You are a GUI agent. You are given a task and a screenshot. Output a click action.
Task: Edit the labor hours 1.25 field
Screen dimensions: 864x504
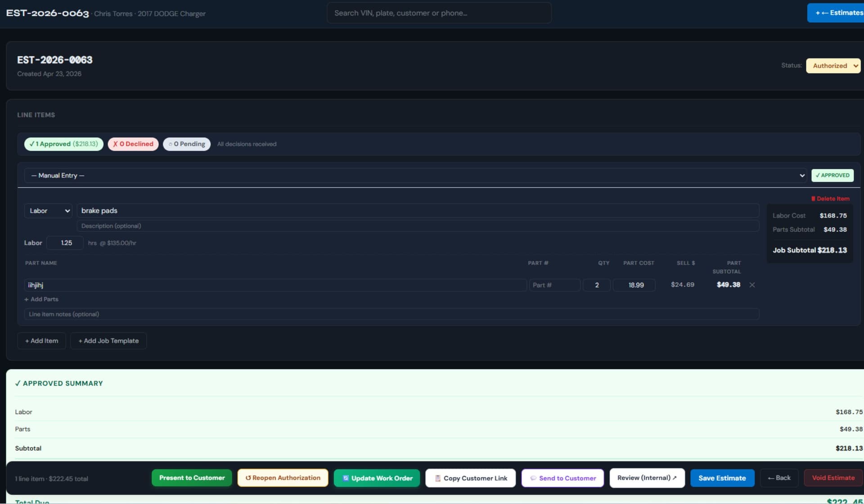point(65,243)
